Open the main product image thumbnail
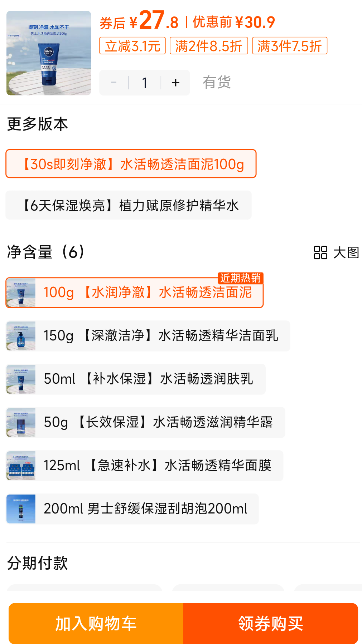Screen dimensions: 362x644 pos(49,53)
